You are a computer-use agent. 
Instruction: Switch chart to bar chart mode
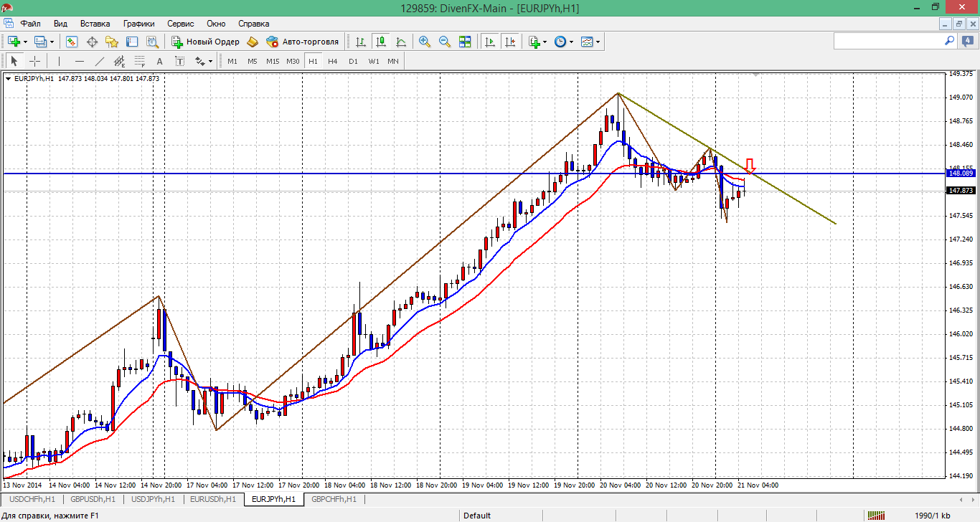(361, 42)
